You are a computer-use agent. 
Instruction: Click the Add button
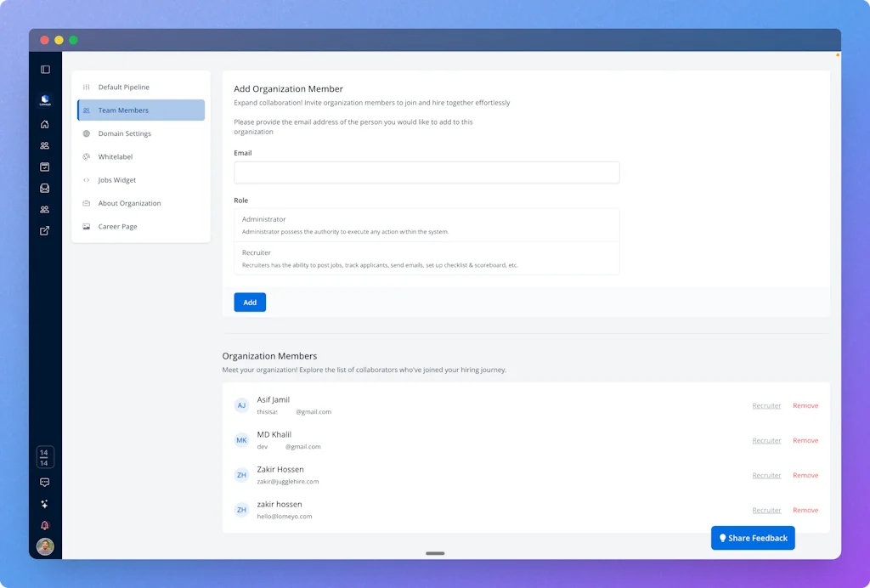click(x=250, y=302)
